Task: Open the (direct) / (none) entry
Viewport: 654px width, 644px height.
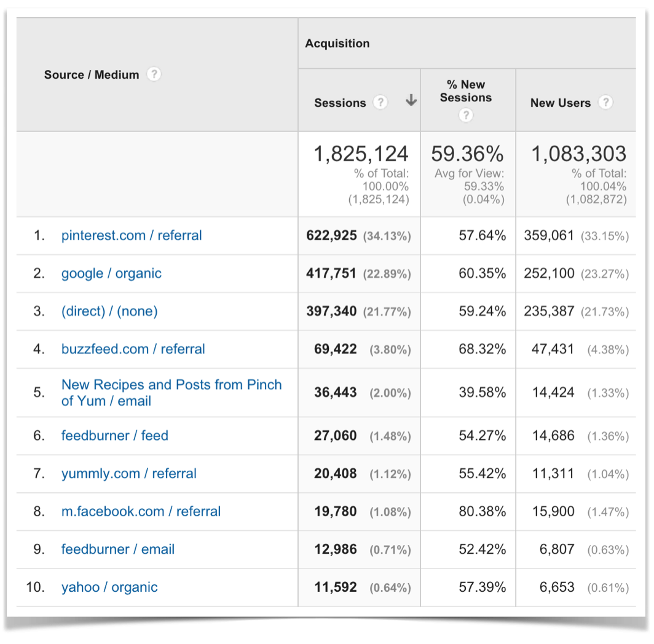Action: click(109, 311)
